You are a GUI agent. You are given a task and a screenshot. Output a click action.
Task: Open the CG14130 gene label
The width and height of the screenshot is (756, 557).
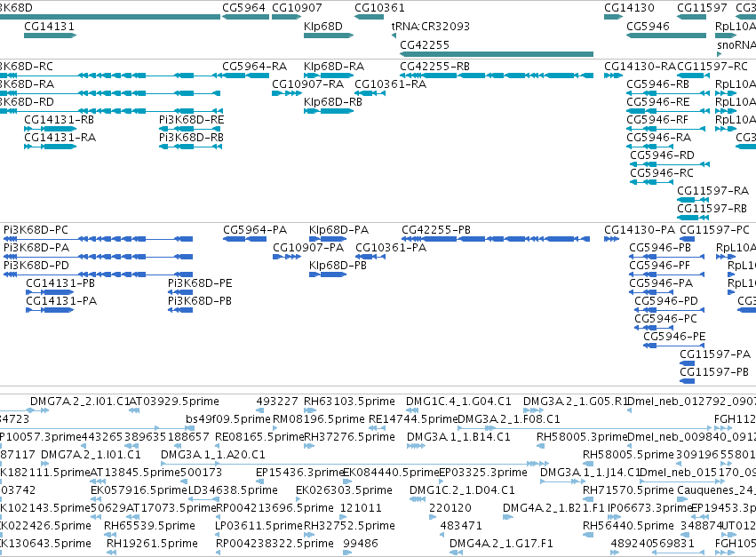[x=629, y=8]
